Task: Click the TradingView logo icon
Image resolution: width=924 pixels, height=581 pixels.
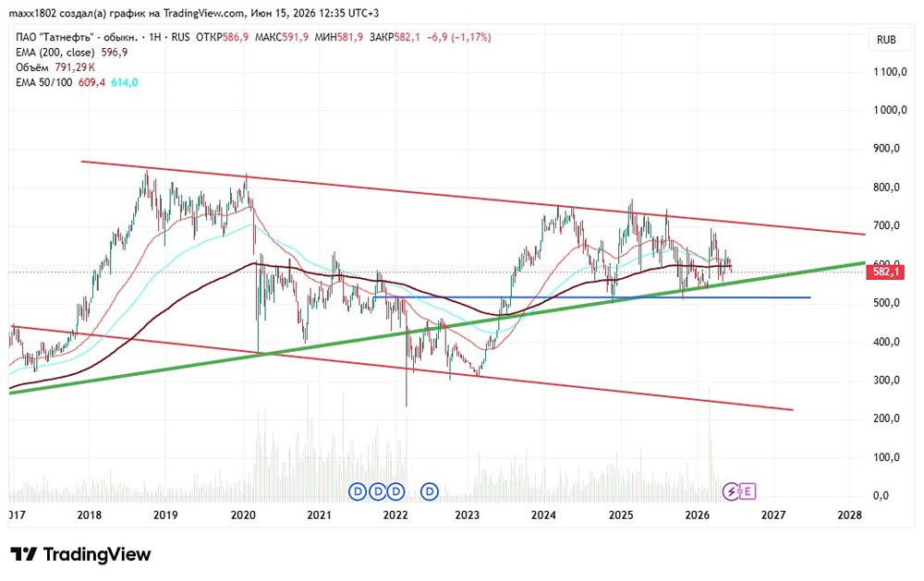Action: pos(24,554)
